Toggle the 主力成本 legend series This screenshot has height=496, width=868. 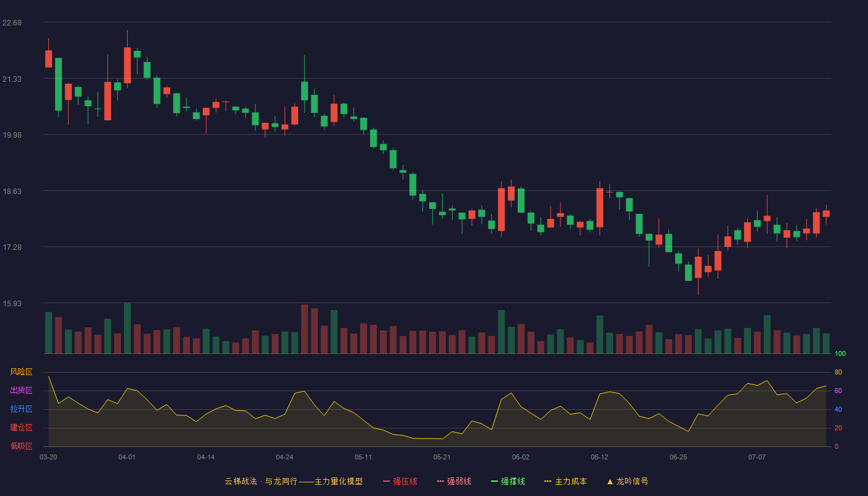(565, 481)
